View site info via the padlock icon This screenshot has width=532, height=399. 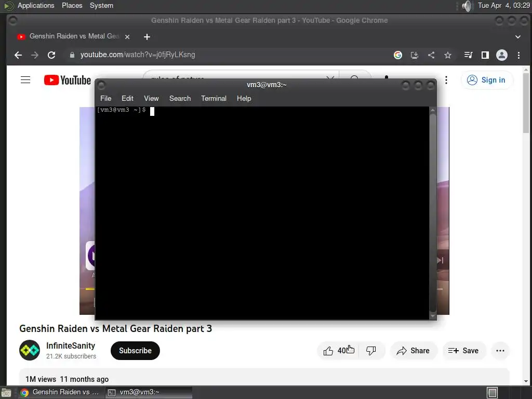72,55
